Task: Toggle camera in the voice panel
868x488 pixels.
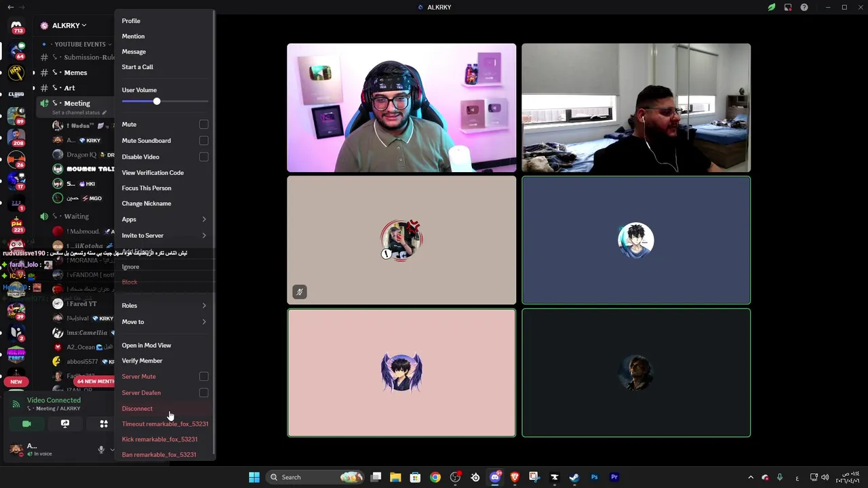Action: click(26, 424)
